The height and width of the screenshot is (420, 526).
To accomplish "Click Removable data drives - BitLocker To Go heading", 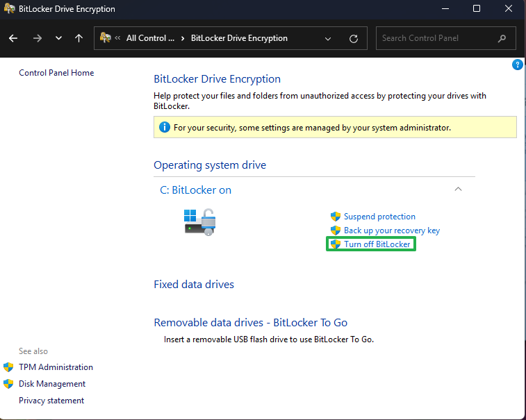I will point(251,322).
